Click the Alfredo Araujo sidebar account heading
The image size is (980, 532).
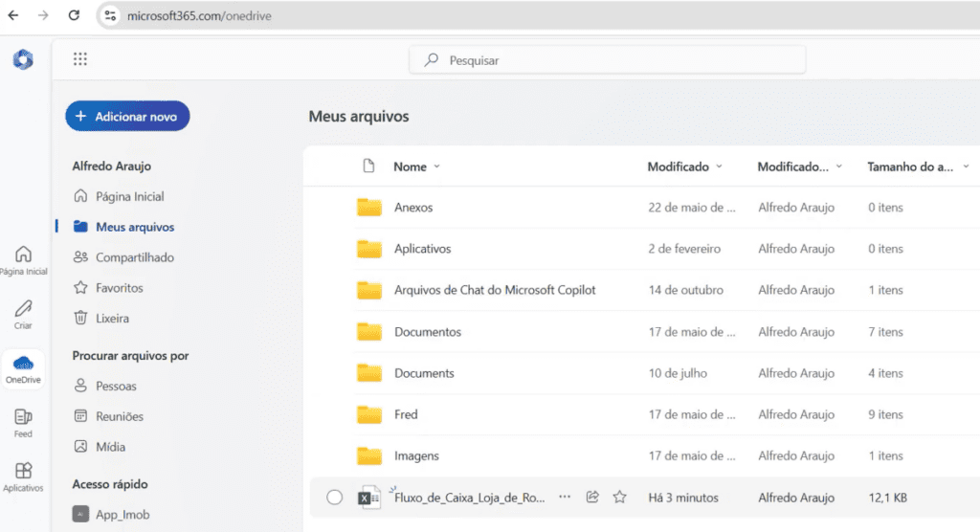pyautogui.click(x=111, y=166)
